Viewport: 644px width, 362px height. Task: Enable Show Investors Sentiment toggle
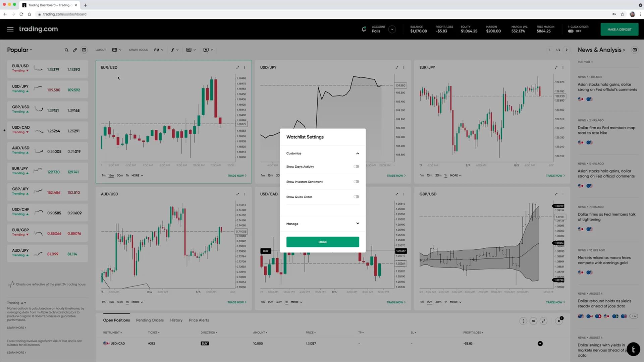(356, 181)
